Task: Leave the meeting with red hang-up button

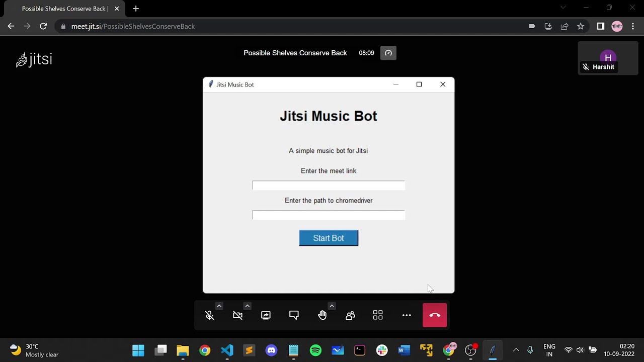Action: click(x=435, y=315)
